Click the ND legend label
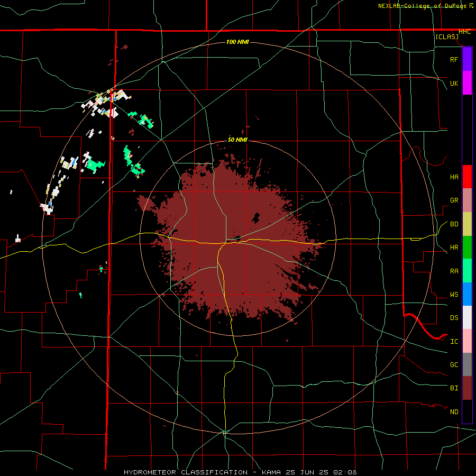This screenshot has height=476, width=476. tap(454, 412)
